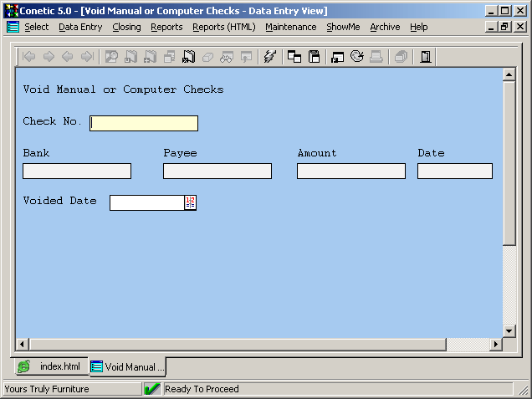Click the lightning bolt toolbar icon
Screen dimensions: 532x399
click(269, 57)
